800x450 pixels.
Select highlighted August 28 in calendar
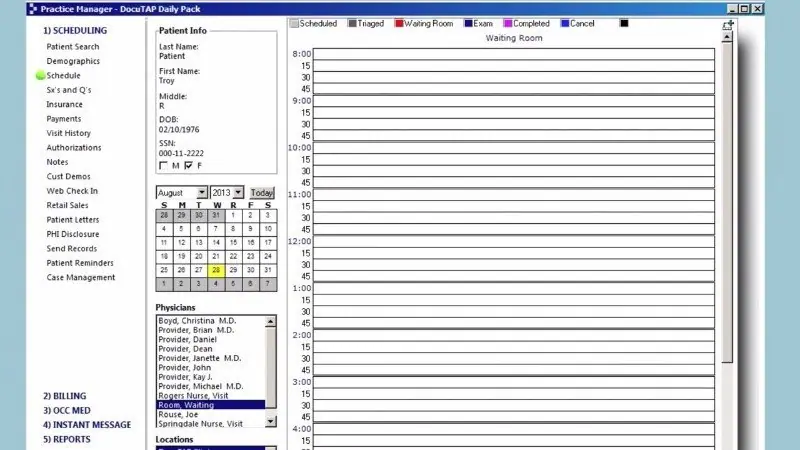pyautogui.click(x=216, y=270)
